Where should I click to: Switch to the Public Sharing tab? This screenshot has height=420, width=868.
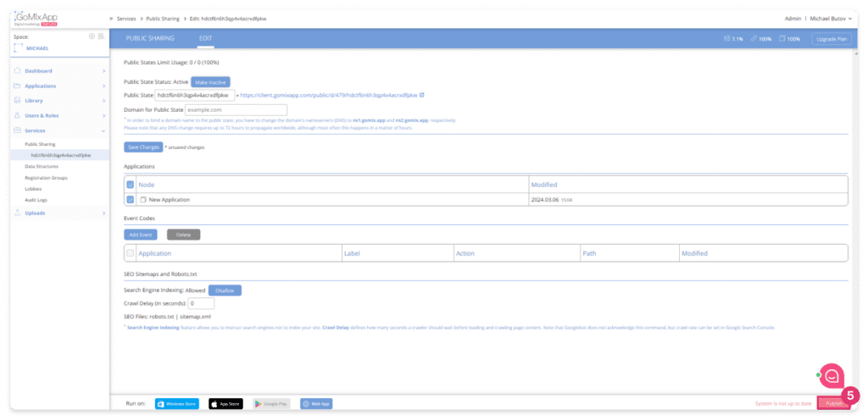click(x=150, y=38)
